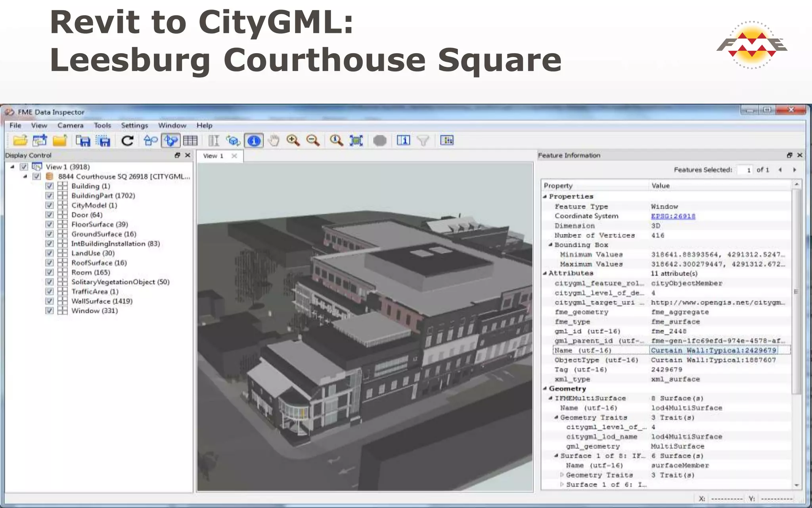Click the database icon beside 8844 Courthouse SQ

tap(50, 176)
